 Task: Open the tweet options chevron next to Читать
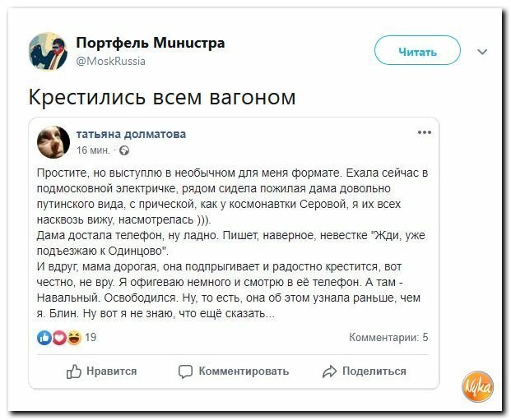click(x=482, y=52)
